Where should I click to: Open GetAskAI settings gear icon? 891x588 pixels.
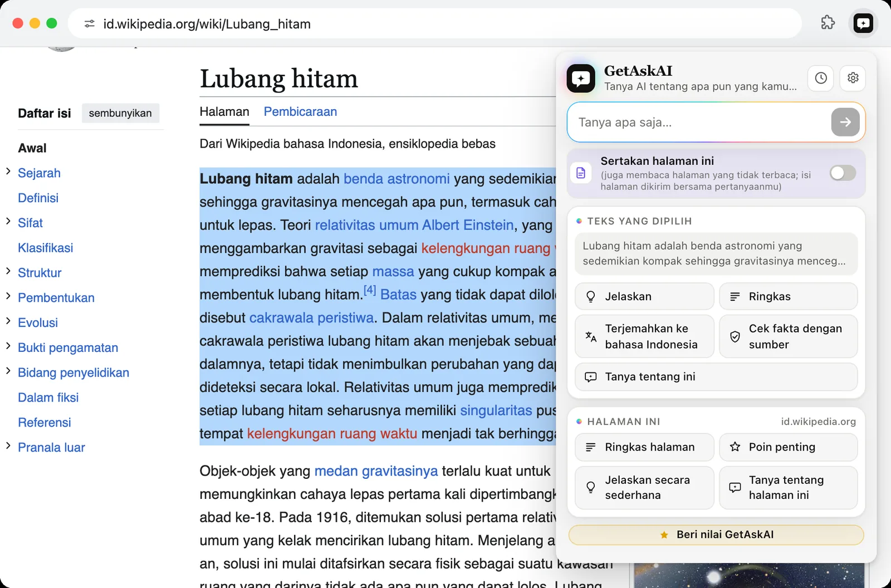point(853,78)
